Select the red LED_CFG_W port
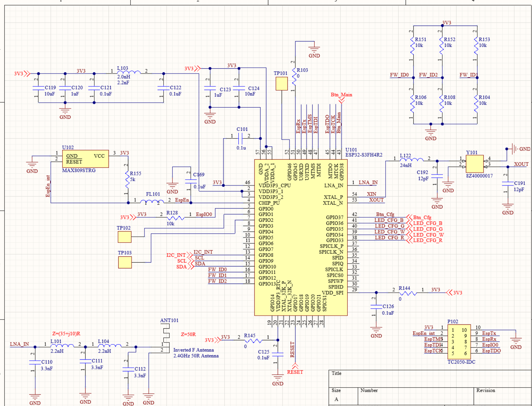The image size is (532, 406). coord(425,235)
